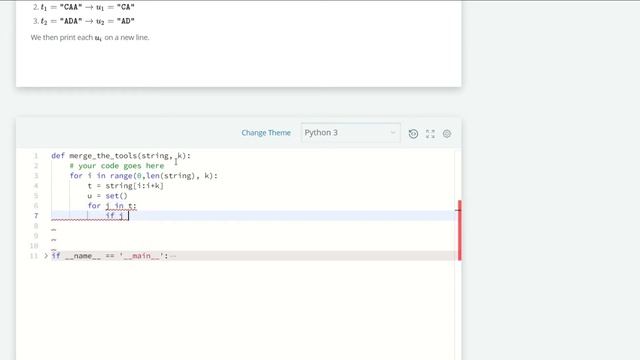Place cursor at end of line 7 'if j'

click(129, 216)
